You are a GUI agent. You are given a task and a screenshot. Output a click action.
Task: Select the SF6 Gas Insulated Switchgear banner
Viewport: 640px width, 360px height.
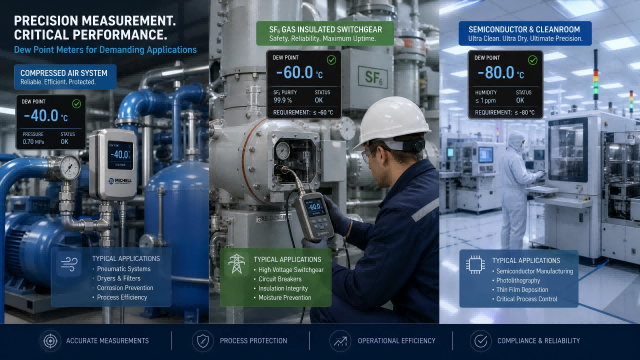pyautogui.click(x=325, y=33)
